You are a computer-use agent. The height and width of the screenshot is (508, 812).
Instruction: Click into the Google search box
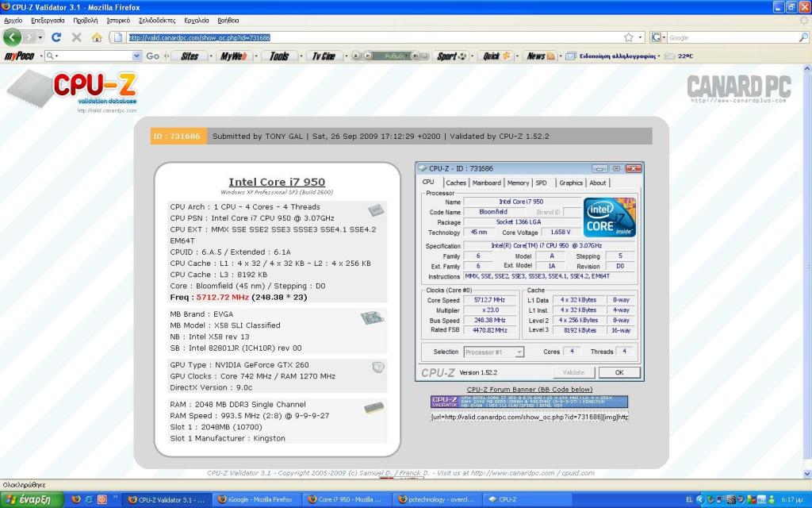click(732, 37)
